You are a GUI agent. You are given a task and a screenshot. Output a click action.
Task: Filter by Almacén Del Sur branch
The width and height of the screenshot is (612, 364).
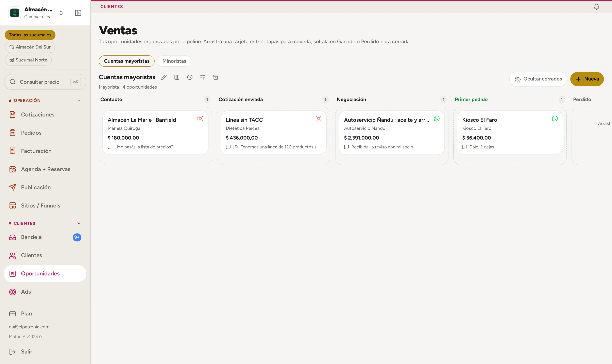(30, 47)
